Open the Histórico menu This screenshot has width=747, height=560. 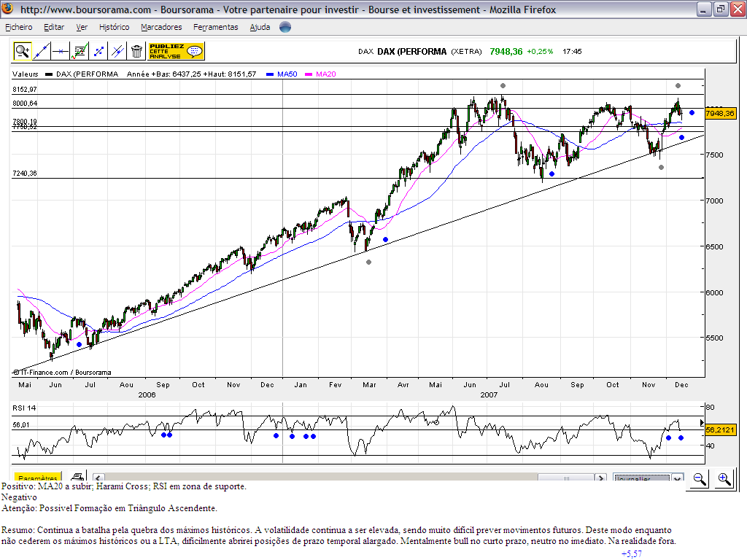[x=115, y=27]
